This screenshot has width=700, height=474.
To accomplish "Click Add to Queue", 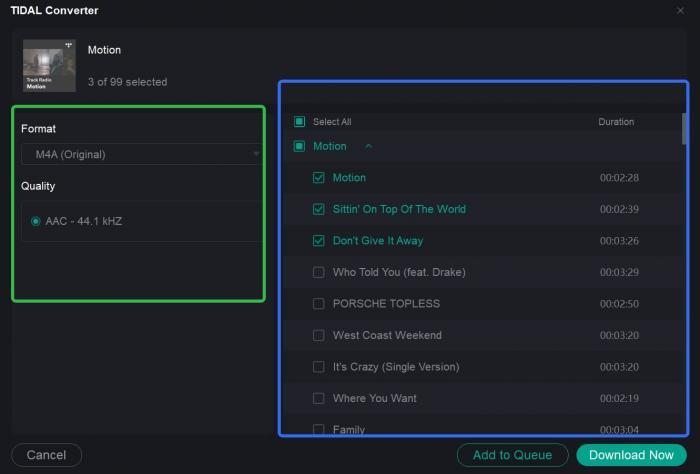I will (x=512, y=455).
